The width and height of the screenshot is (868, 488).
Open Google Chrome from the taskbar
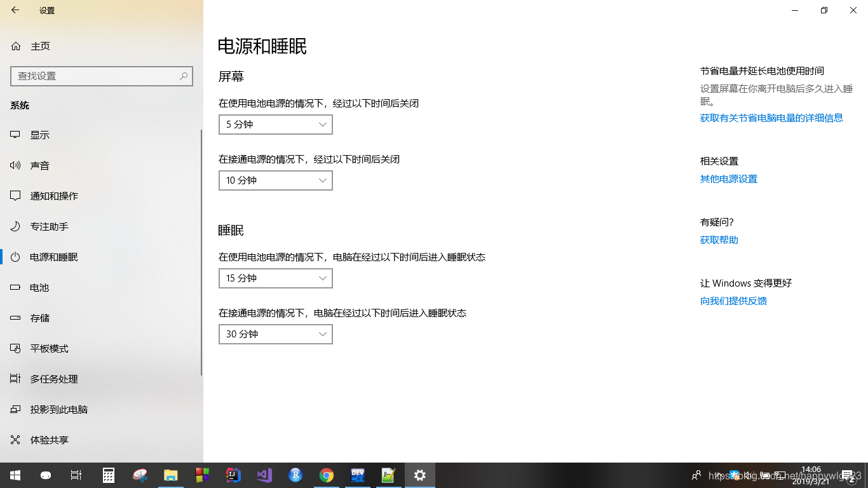coord(326,475)
